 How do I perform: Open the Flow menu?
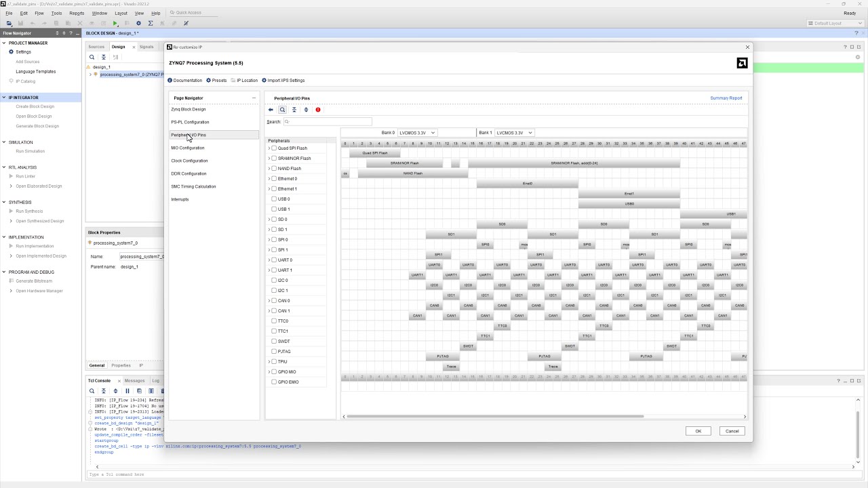(39, 13)
